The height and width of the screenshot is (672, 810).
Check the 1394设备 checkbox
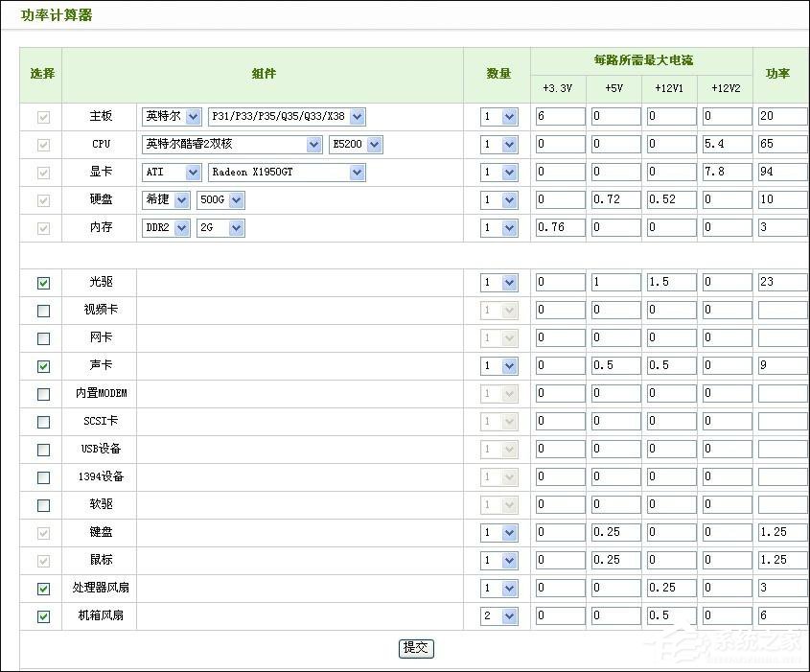(41, 476)
